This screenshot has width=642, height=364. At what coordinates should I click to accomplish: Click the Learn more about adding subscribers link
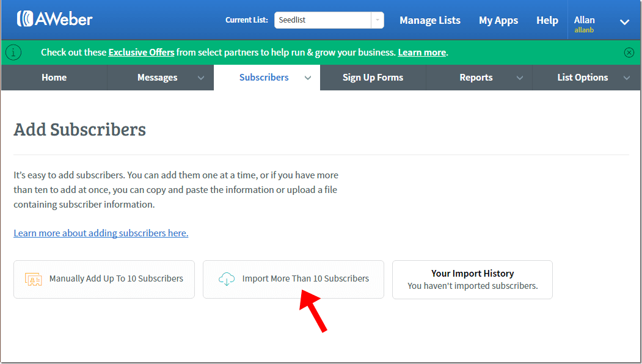click(x=101, y=233)
